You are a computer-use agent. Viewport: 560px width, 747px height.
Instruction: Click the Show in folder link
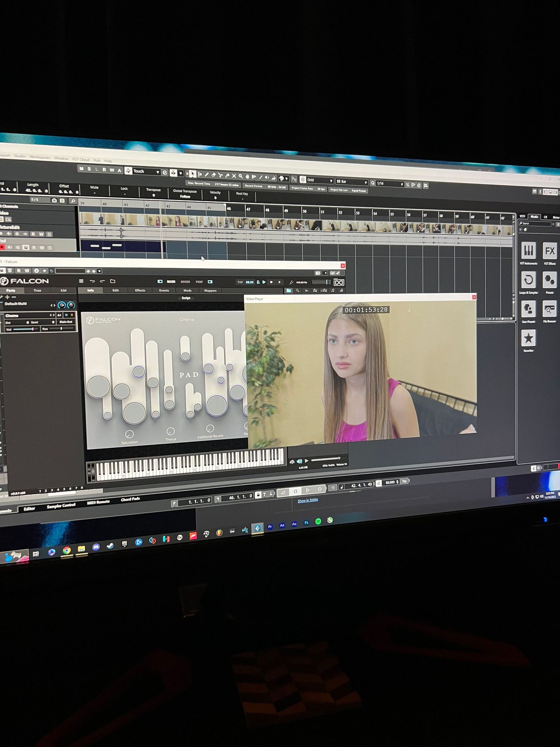pyautogui.click(x=308, y=500)
